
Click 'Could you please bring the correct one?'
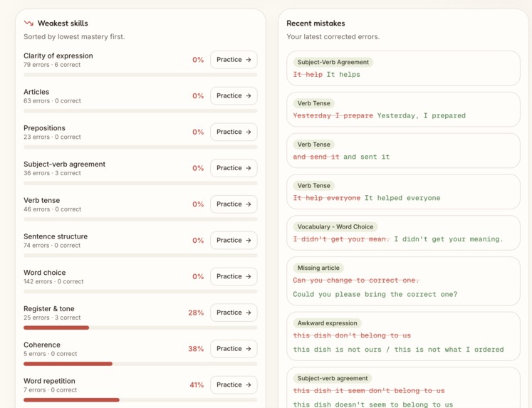(375, 294)
